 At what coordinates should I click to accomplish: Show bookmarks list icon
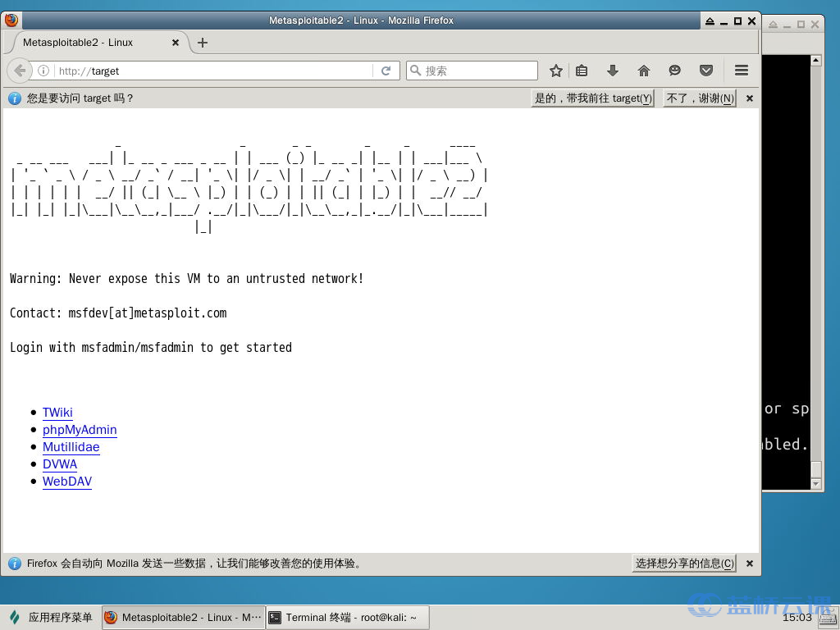582,71
